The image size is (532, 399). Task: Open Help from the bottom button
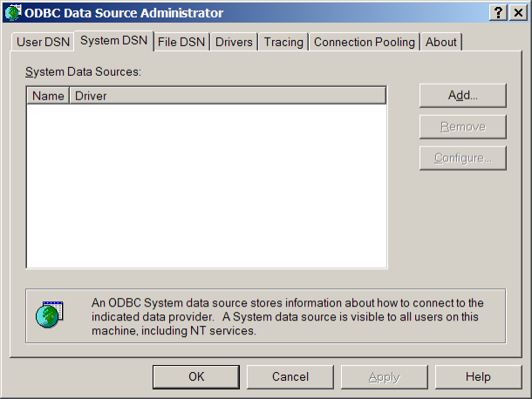tap(478, 376)
